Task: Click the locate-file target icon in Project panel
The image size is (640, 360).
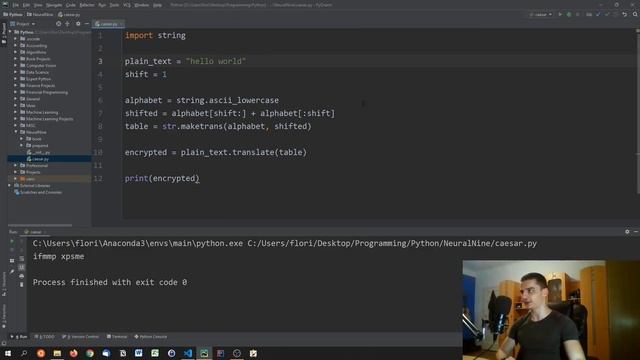Action: [58, 24]
